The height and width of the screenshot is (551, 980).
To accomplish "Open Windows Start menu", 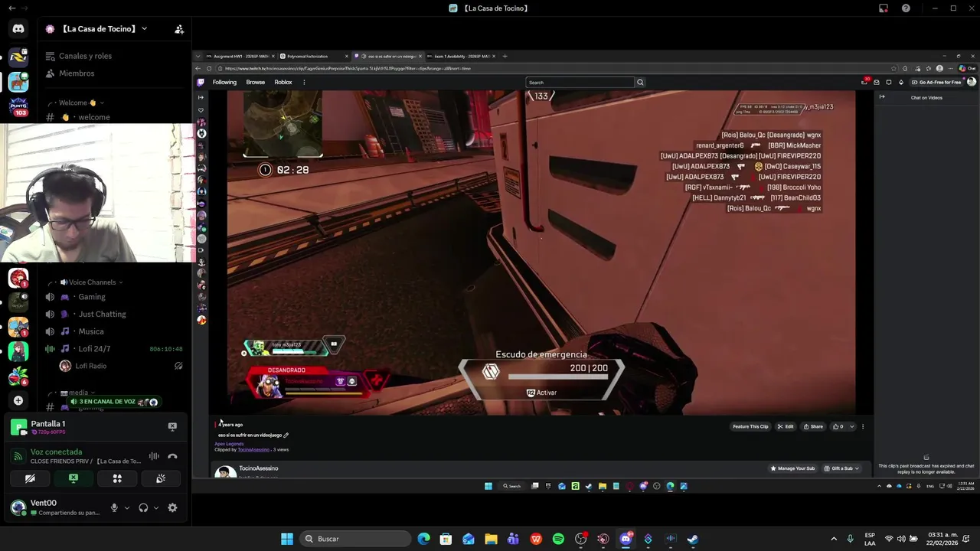I will [x=287, y=539].
